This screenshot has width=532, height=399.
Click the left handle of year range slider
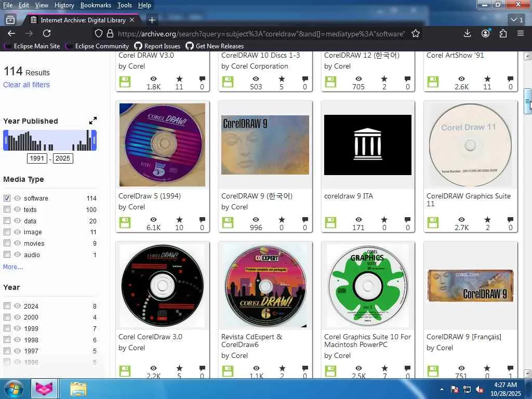click(5, 140)
